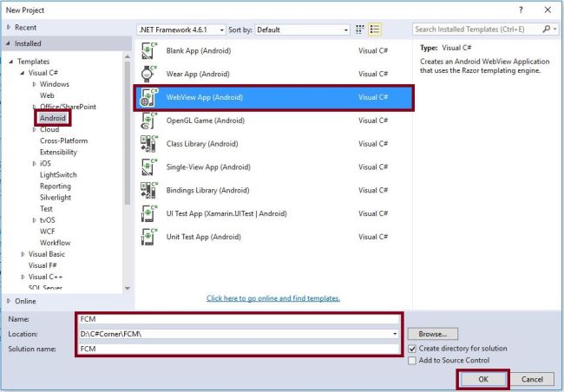This screenshot has height=392, width=564.
Task: Click the Browse... button
Action: tap(433, 334)
